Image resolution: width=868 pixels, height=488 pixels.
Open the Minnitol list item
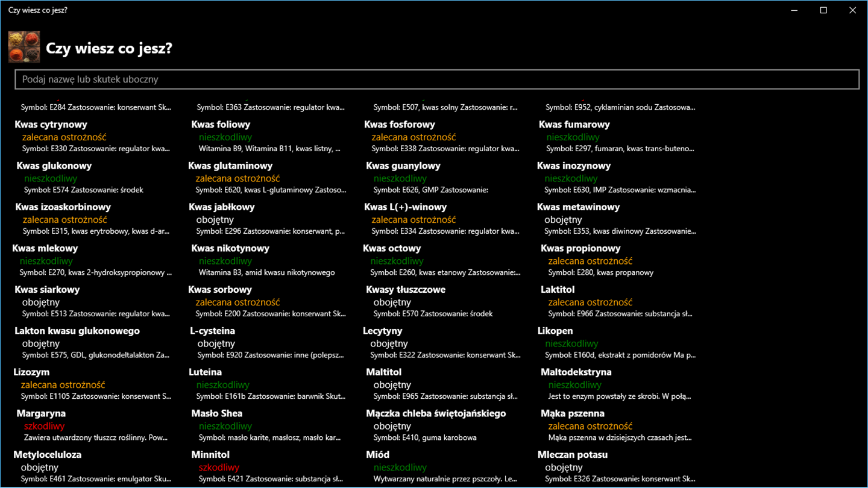coord(268,467)
